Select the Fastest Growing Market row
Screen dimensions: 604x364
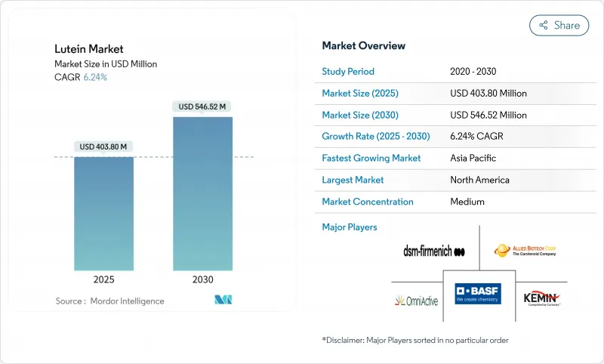coord(451,159)
